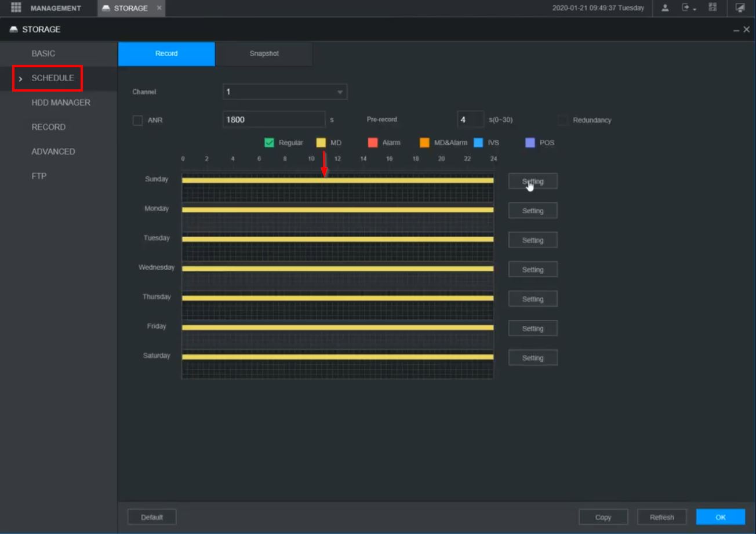The image size is (756, 534).
Task: Click the Copy button
Action: (603, 517)
